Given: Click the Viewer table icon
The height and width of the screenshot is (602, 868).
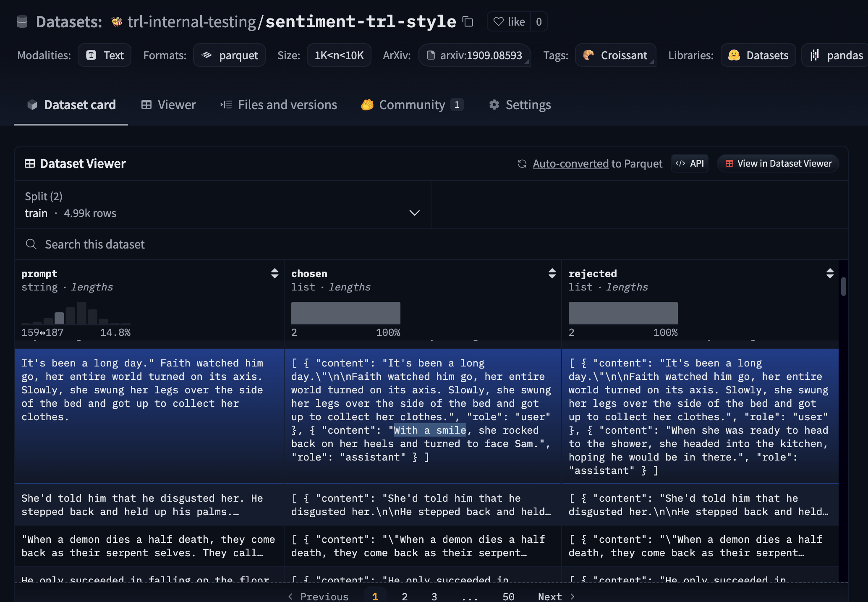Looking at the screenshot, I should pos(146,105).
